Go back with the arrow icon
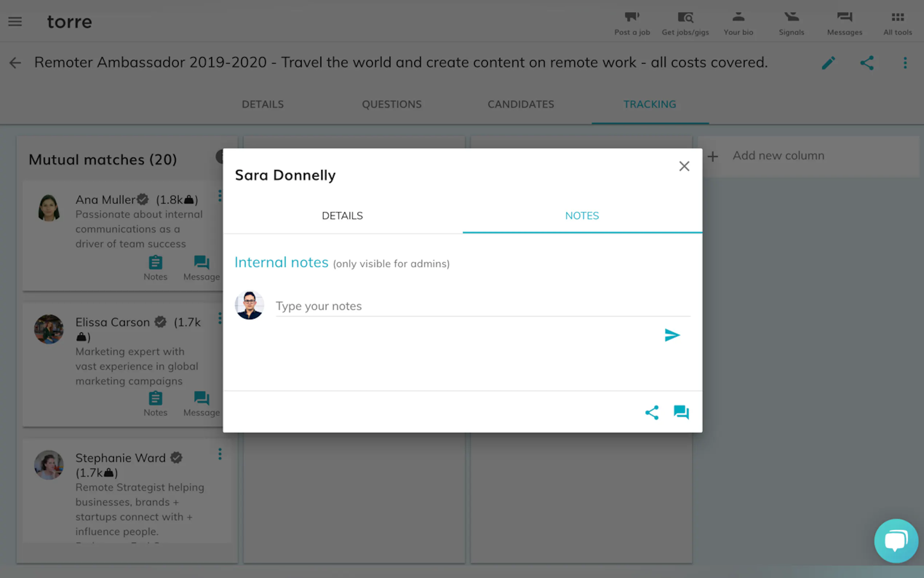924x578 pixels. coord(15,63)
